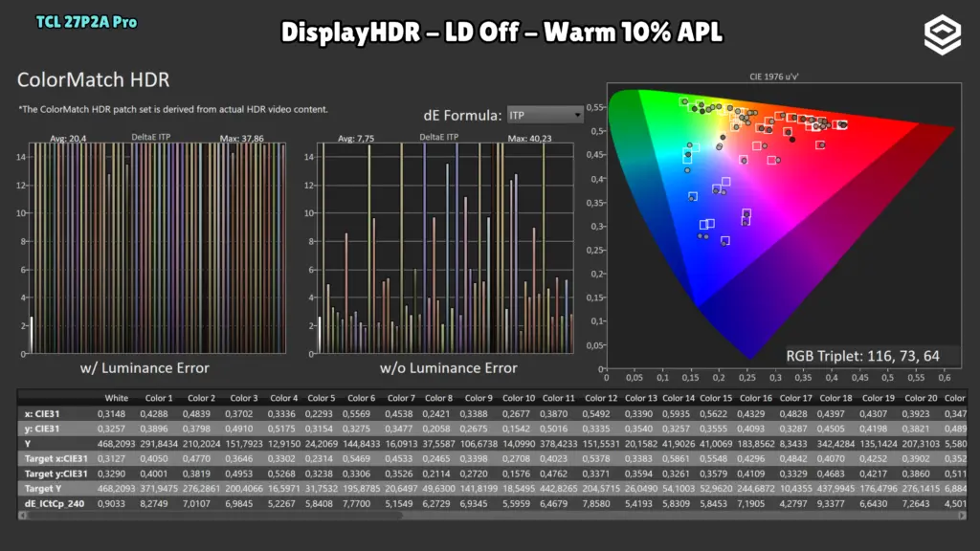This screenshot has height=551, width=980.
Task: Click the 'w/ Luminance Error' bar chart
Action: (158, 248)
